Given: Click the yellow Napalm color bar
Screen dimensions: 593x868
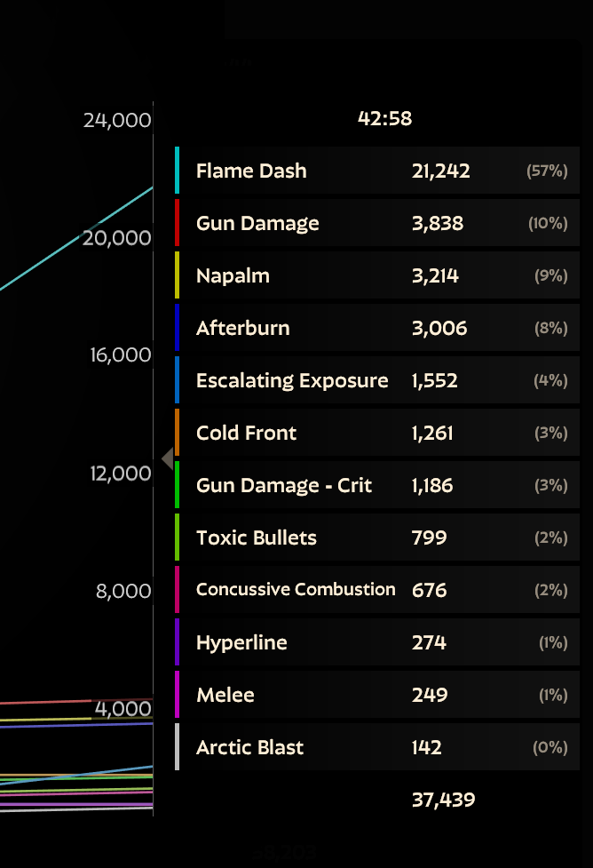Looking at the screenshot, I should click(x=177, y=275).
